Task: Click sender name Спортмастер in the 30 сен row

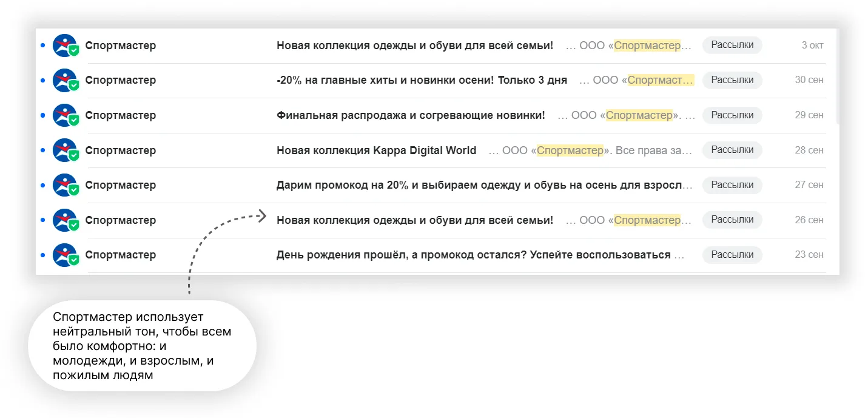Action: click(121, 80)
